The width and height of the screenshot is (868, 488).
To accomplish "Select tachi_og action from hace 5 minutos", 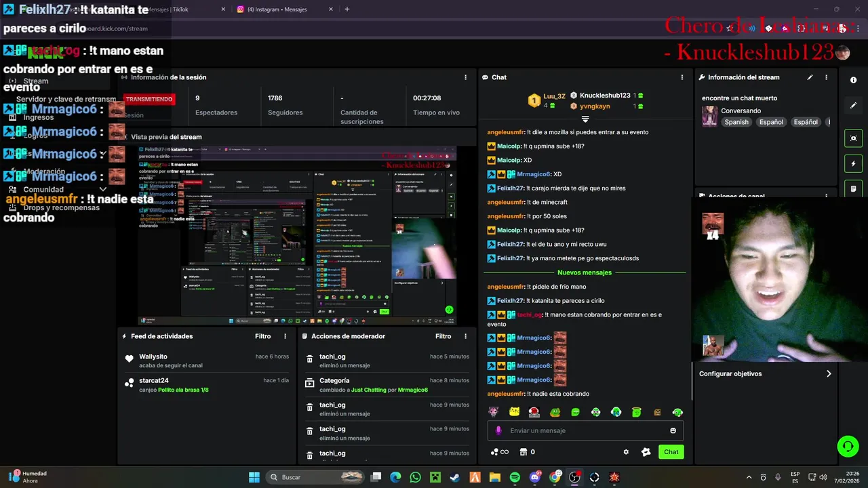I will [387, 361].
